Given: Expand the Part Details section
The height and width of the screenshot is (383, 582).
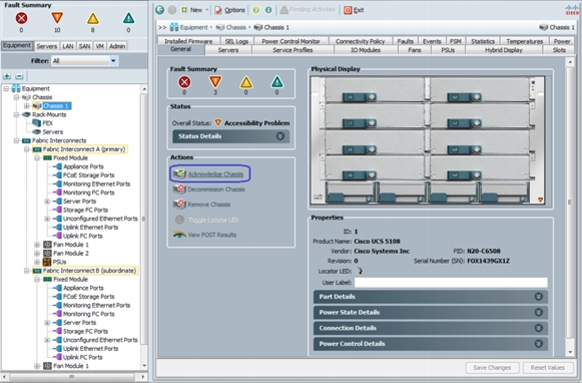Looking at the screenshot, I should (x=431, y=297).
